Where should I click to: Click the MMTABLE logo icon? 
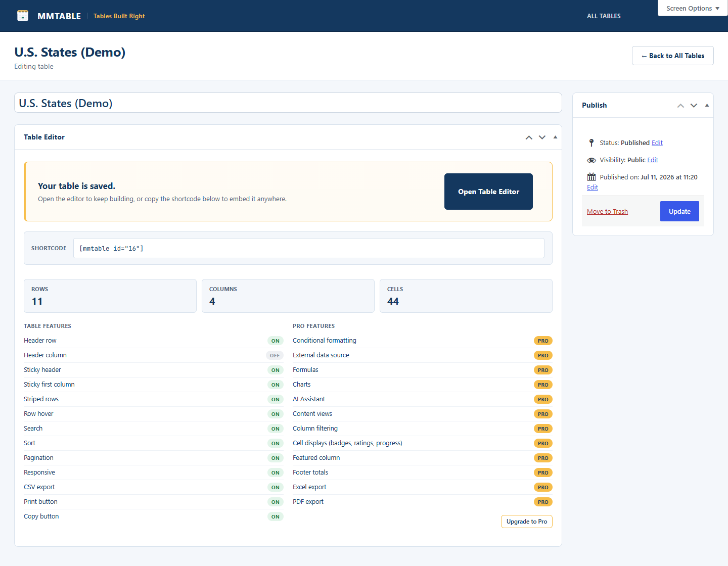[23, 16]
